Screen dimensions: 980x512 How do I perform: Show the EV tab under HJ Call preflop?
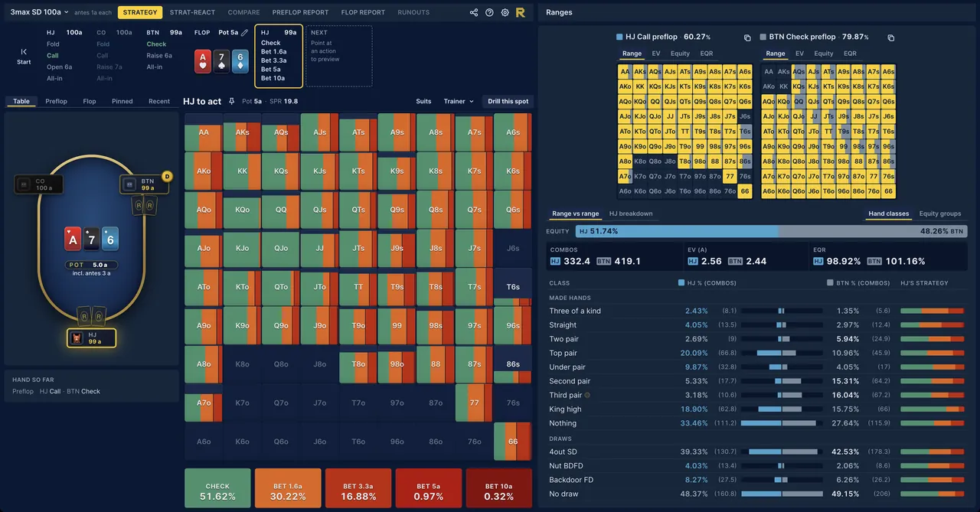tap(656, 54)
